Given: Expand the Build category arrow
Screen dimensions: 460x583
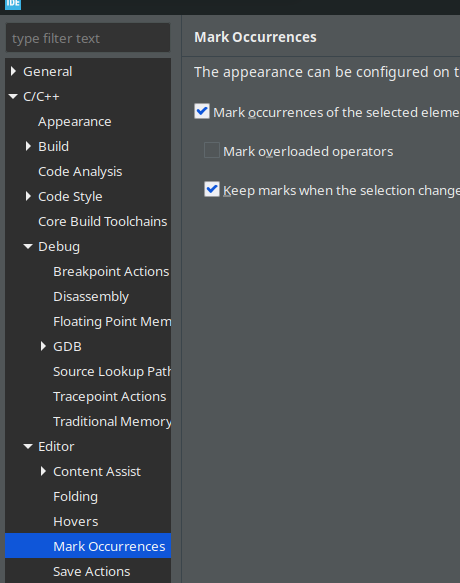Looking at the screenshot, I should point(28,146).
